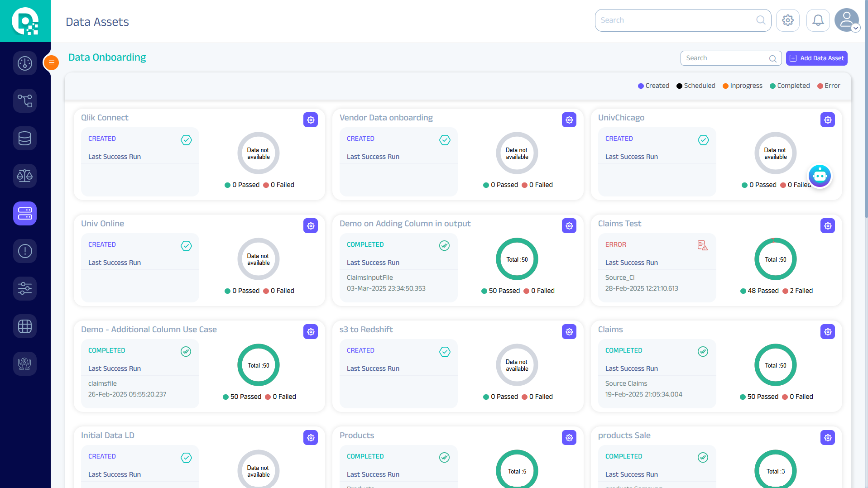
Task: Open settings gear on Claims Test card
Action: [827, 226]
